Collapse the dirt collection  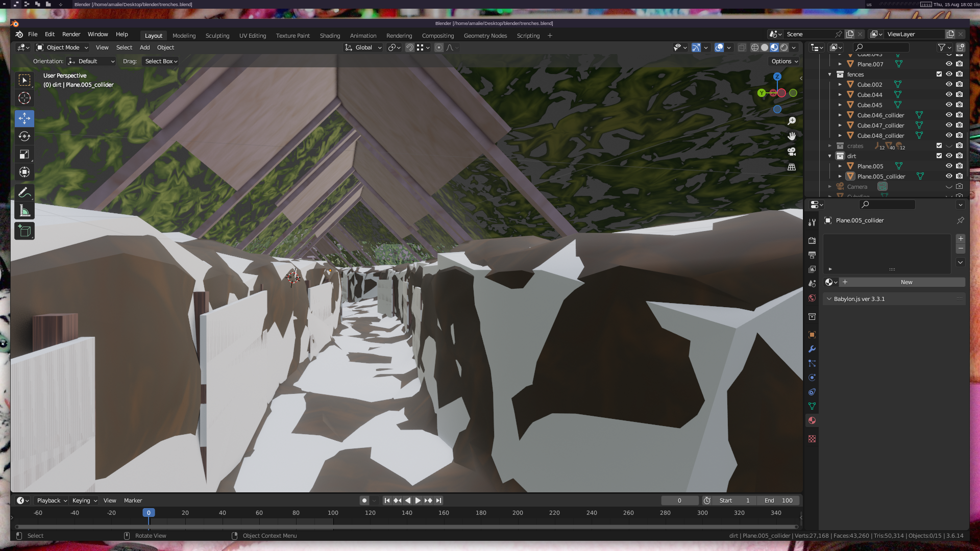830,156
